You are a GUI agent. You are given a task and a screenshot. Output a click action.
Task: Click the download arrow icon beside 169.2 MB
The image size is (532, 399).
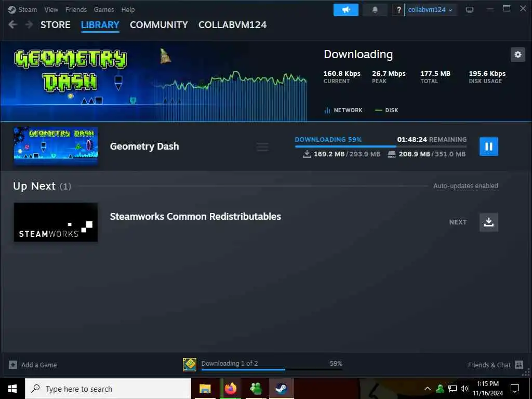307,154
